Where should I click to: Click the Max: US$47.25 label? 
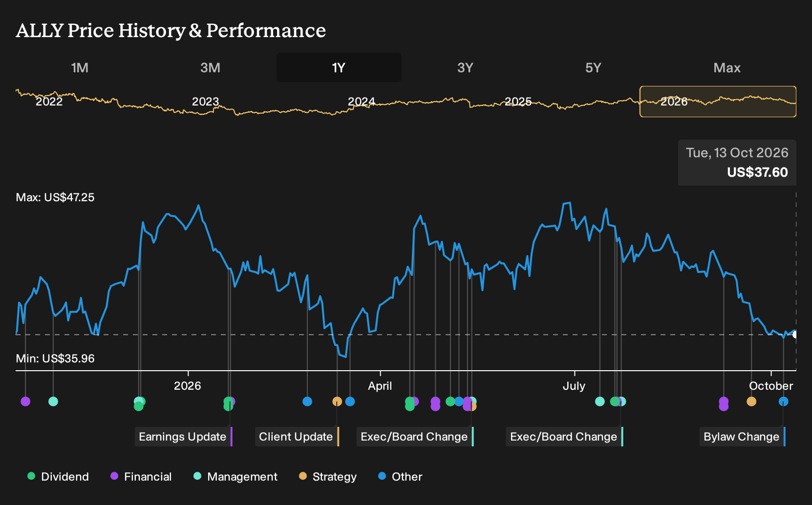coord(55,197)
